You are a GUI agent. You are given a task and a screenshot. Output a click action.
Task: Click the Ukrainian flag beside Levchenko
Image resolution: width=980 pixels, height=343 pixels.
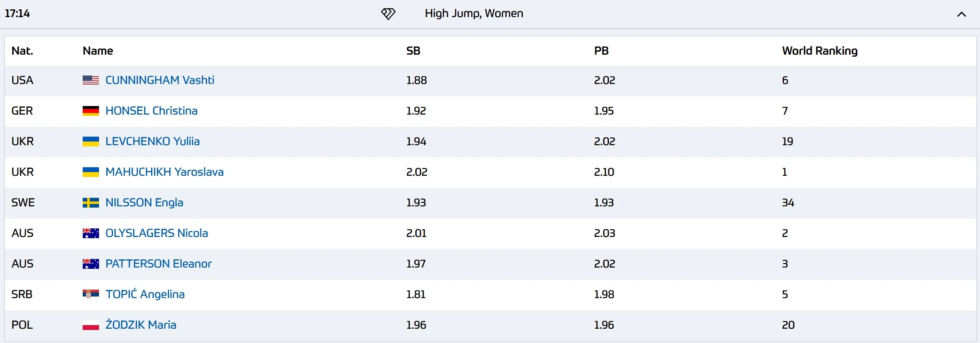pyautogui.click(x=90, y=142)
